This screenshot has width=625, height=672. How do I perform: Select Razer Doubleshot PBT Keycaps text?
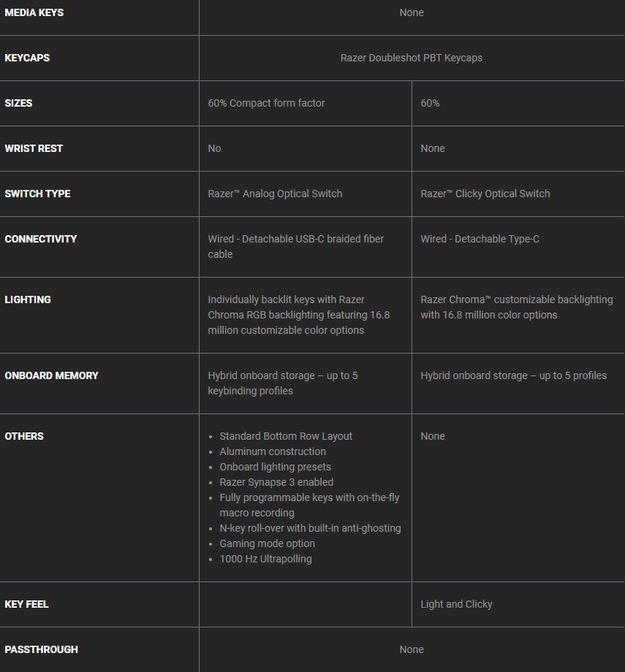click(411, 58)
